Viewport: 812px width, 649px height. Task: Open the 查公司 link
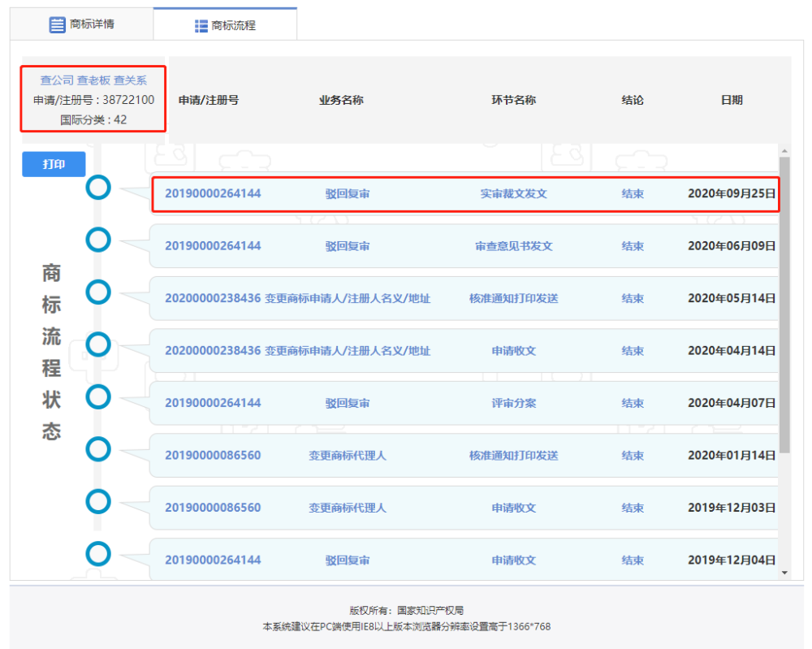(x=57, y=80)
